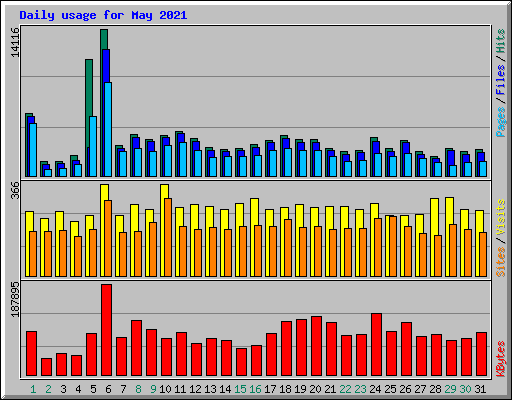Click the red KBytes bar for day 2
Screen dimensions: 512x400
46,367
